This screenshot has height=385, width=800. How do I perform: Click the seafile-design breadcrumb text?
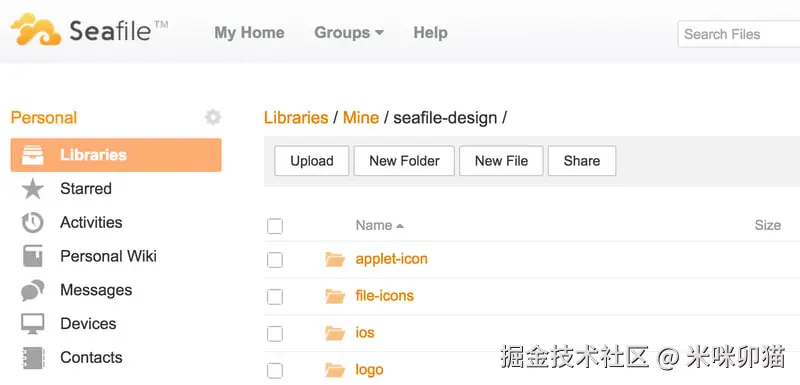[445, 118]
